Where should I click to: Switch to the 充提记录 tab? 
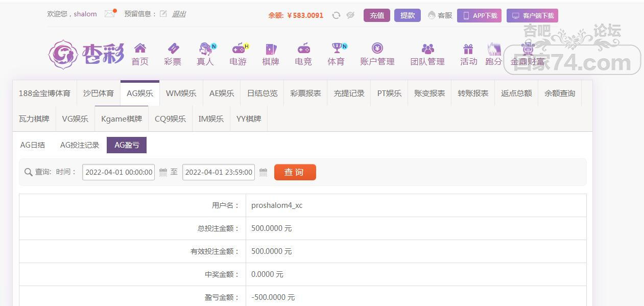point(349,93)
